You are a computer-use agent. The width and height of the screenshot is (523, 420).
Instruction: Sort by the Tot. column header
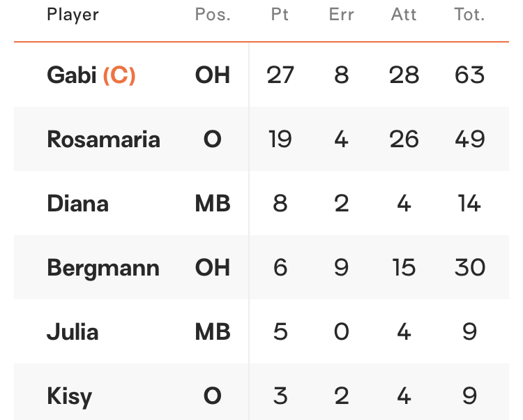click(x=469, y=15)
